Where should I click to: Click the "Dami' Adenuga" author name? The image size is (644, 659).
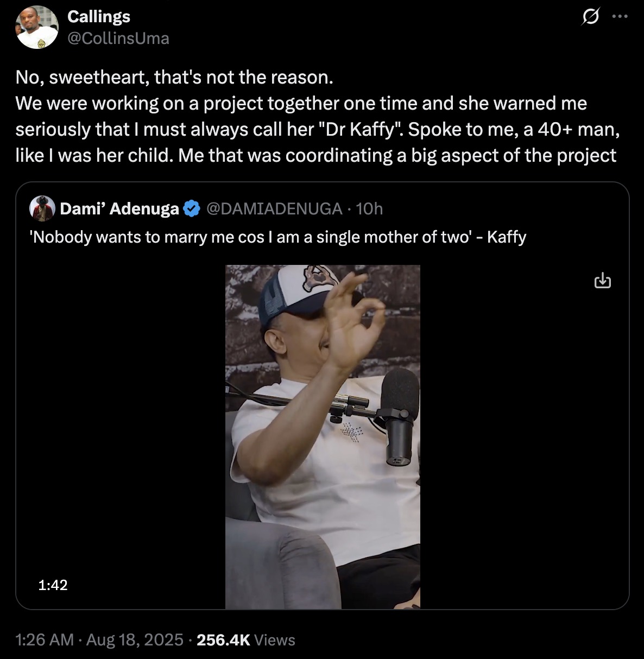click(x=119, y=208)
